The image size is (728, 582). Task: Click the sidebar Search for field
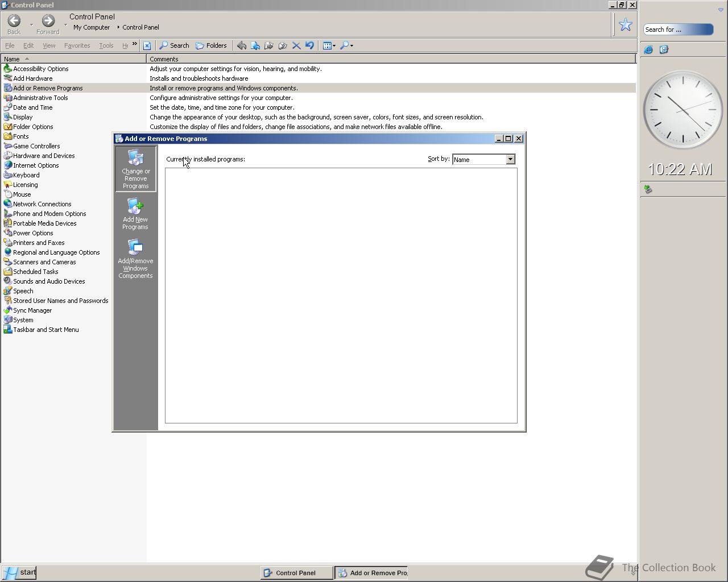[678, 30]
